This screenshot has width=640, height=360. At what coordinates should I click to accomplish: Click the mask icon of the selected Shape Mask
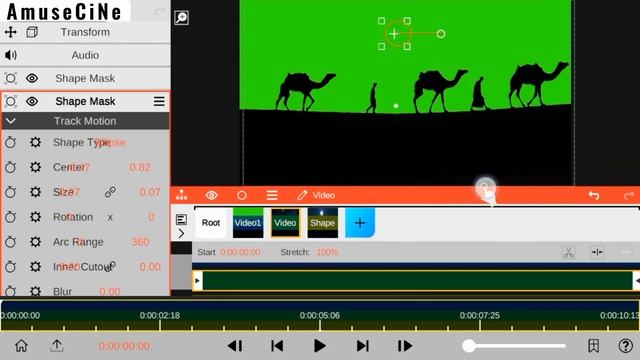11,101
